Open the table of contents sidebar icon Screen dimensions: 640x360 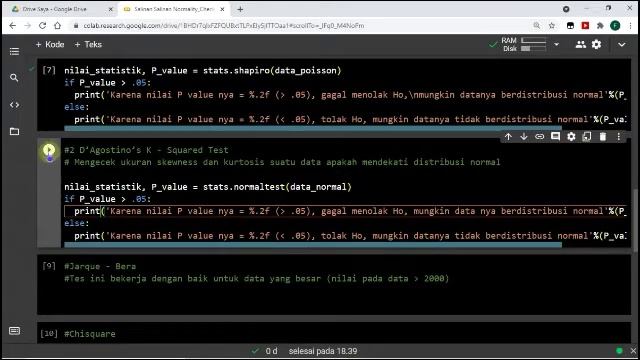pos(14,51)
